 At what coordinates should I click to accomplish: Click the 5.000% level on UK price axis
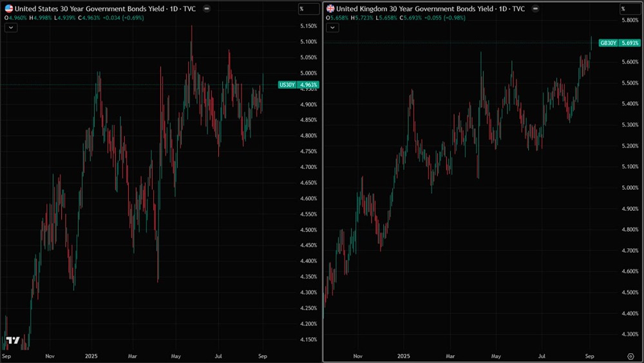pos(630,188)
